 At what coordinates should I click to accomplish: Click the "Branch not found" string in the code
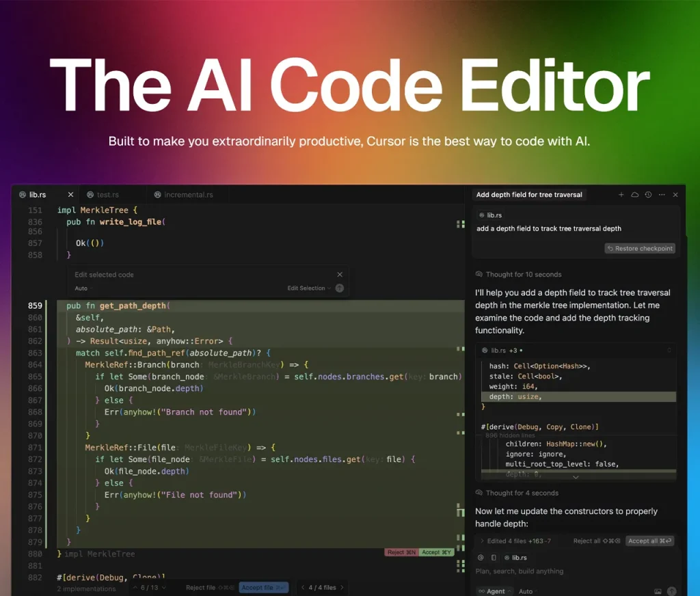point(204,412)
